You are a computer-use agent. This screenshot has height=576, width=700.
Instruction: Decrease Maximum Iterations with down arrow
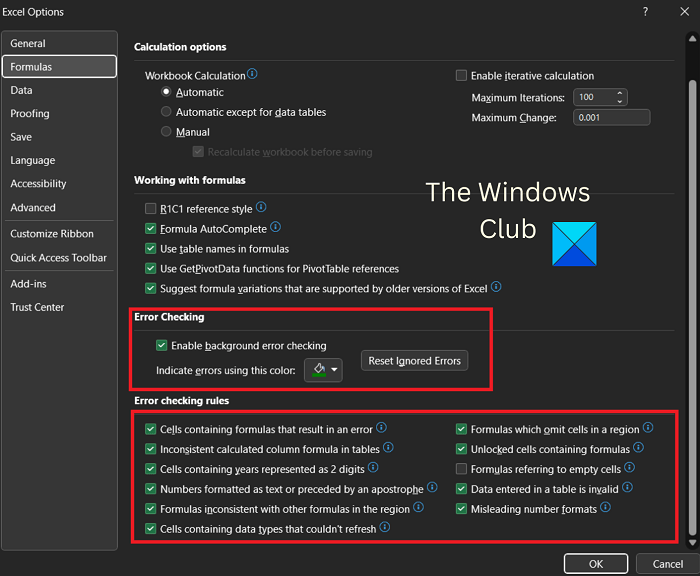pos(620,101)
